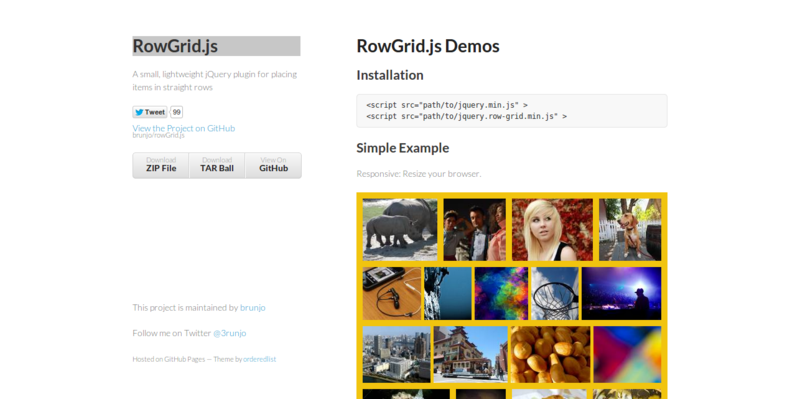The image size is (800, 399).
Task: Open the brunjo maintainer link
Action: 253,308
